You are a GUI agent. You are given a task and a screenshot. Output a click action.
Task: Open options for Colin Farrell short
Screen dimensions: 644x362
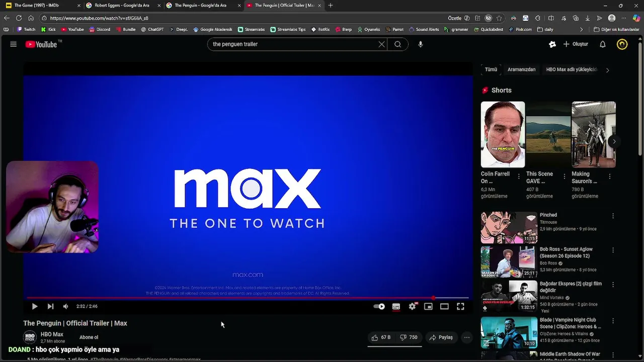click(x=519, y=176)
